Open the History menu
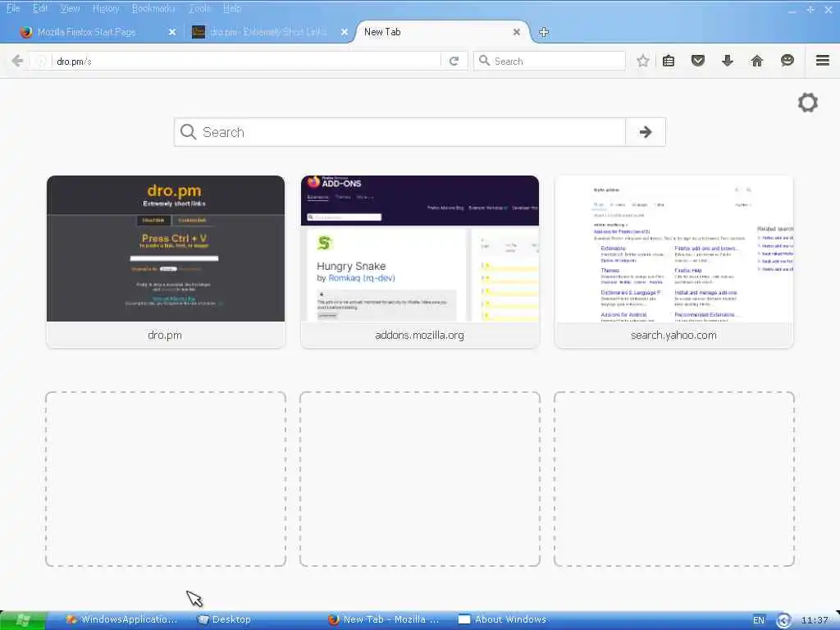The height and width of the screenshot is (630, 840). [x=106, y=8]
